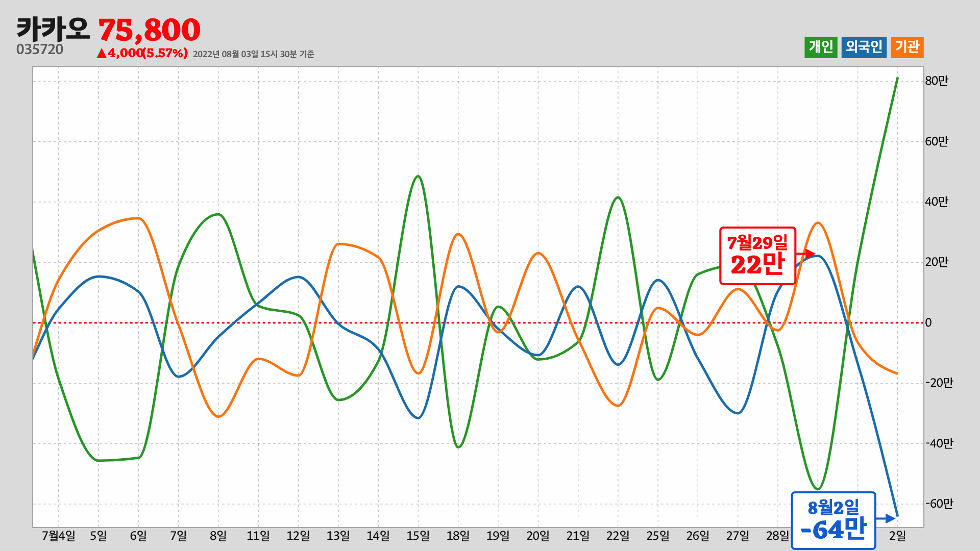Click the stock code 035720
Viewport: 980px width, 551px height.
coord(40,49)
